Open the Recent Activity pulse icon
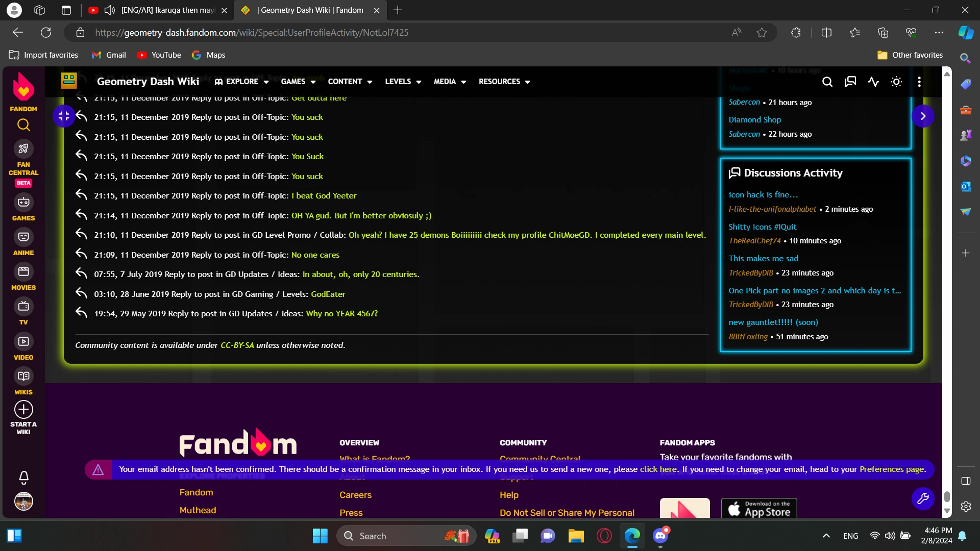 click(873, 82)
